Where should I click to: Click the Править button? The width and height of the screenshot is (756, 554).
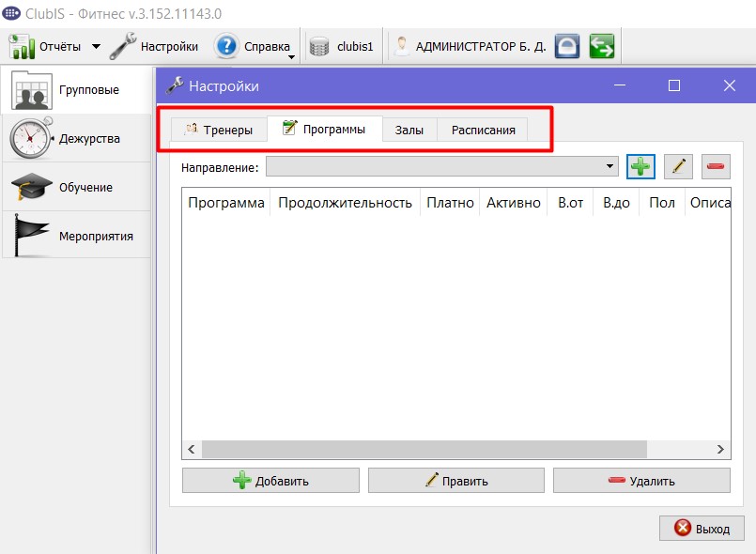(456, 480)
